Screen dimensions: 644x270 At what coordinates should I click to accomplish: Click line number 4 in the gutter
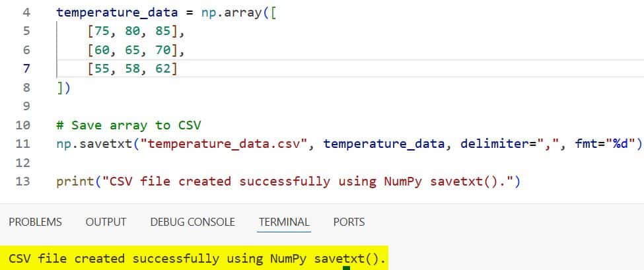click(x=26, y=13)
